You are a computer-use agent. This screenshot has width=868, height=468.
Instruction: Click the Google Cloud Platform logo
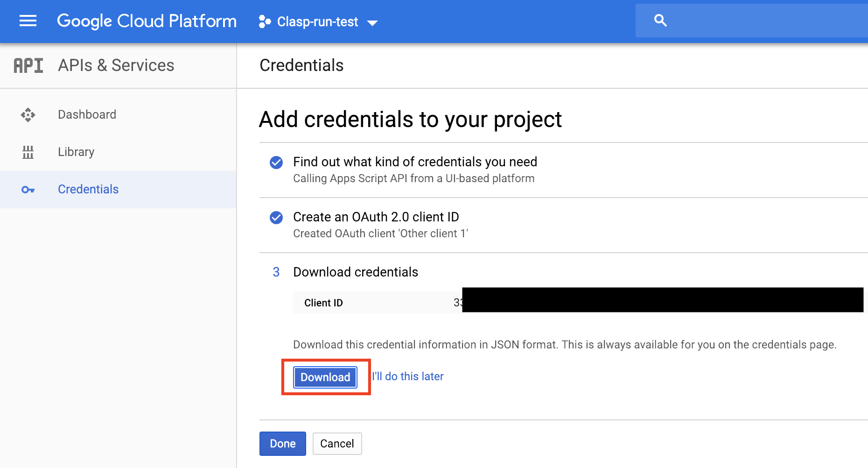click(x=147, y=21)
